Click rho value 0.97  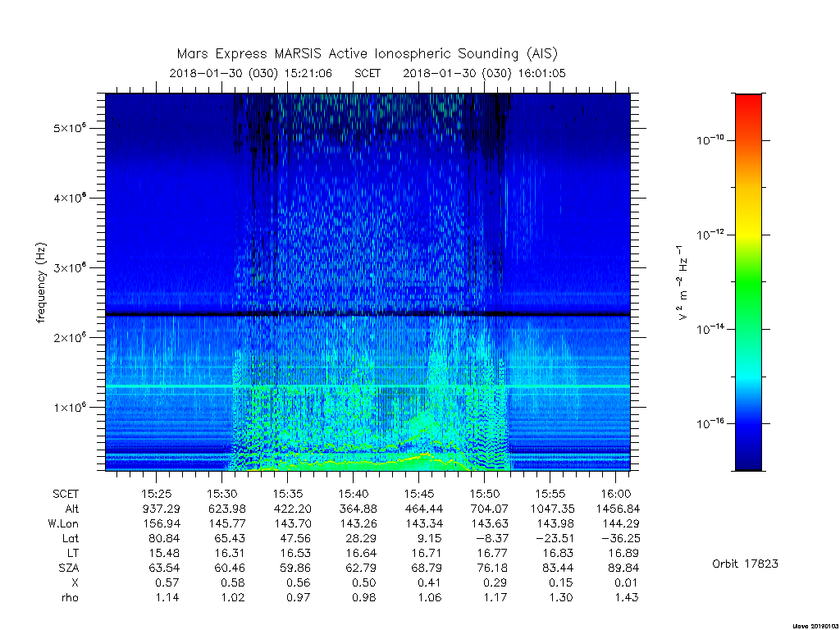[299, 597]
